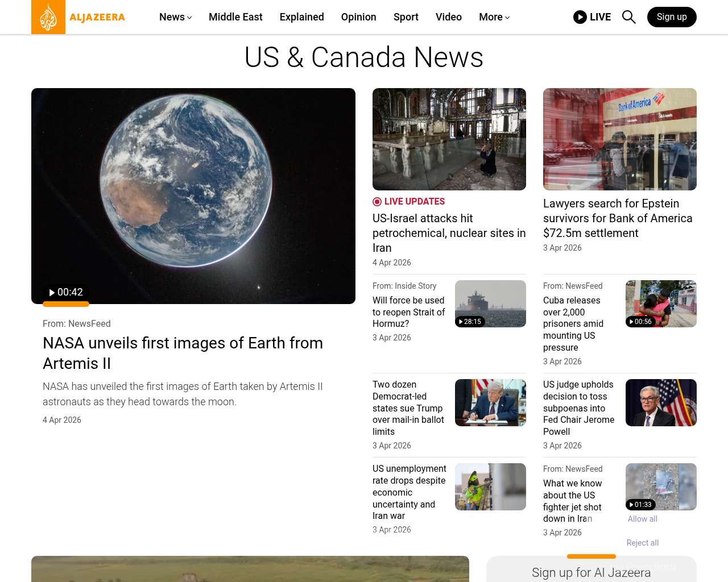Image resolution: width=728 pixels, height=582 pixels.
Task: Open the Trump mail-in ballot lawsuit thumbnail
Action: pyautogui.click(x=490, y=402)
